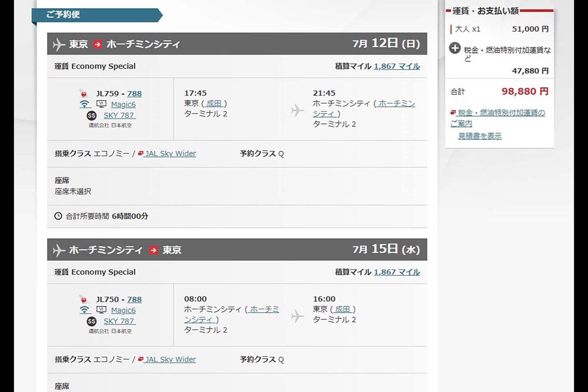Select the ご予約便 section banner

(97, 15)
